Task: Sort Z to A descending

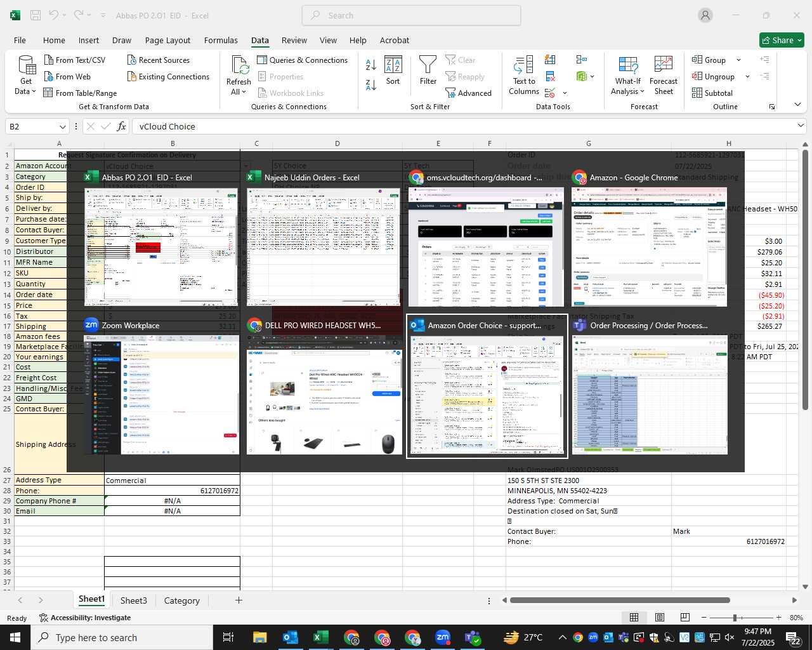Action: pyautogui.click(x=371, y=84)
